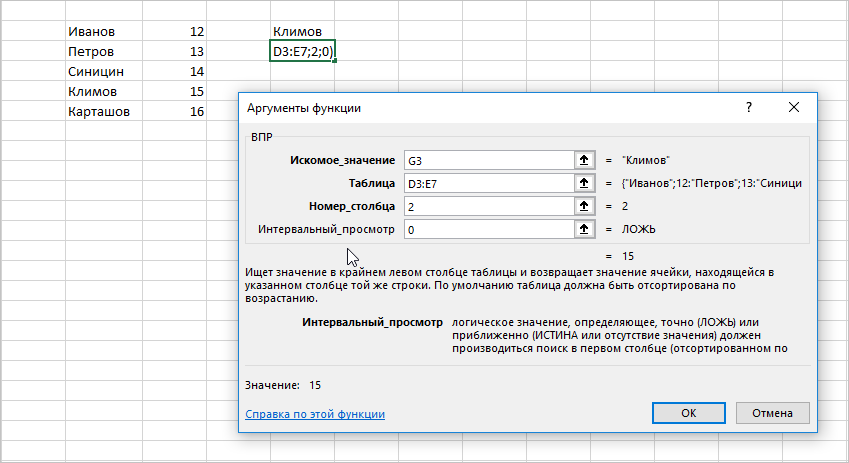This screenshot has height=463, width=849.
Task: Click range selector icon beside Таблица field
Action: coord(584,183)
